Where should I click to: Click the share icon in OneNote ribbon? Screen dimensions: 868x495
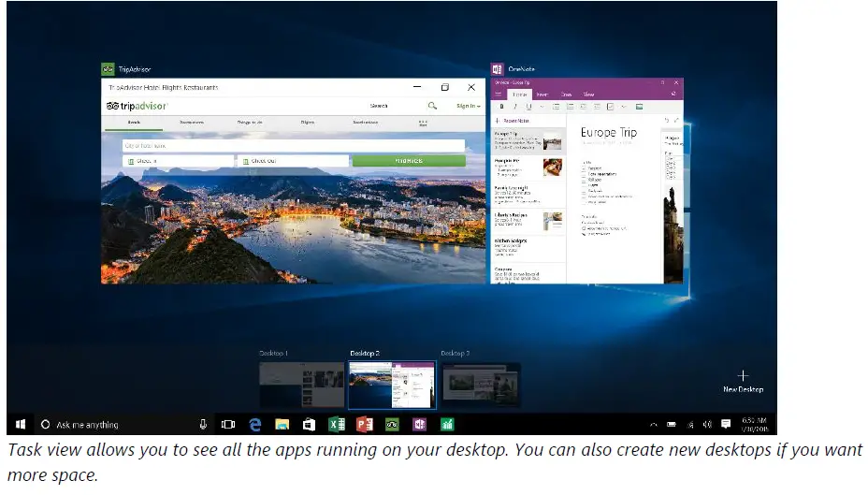(x=673, y=95)
